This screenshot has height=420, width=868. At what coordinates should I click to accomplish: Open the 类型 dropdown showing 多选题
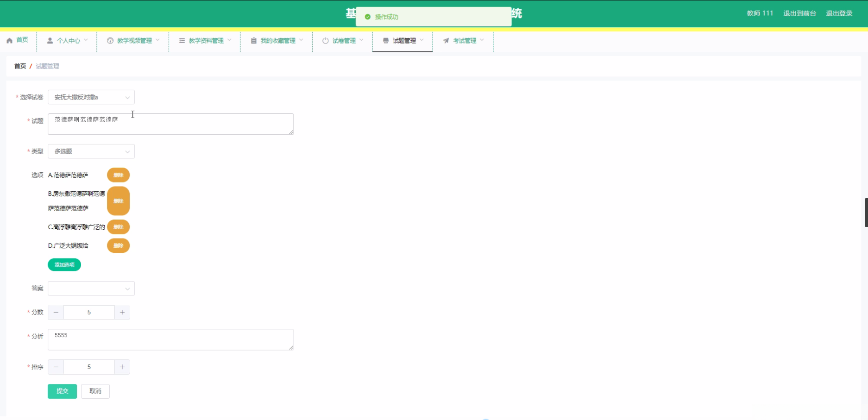[91, 151]
